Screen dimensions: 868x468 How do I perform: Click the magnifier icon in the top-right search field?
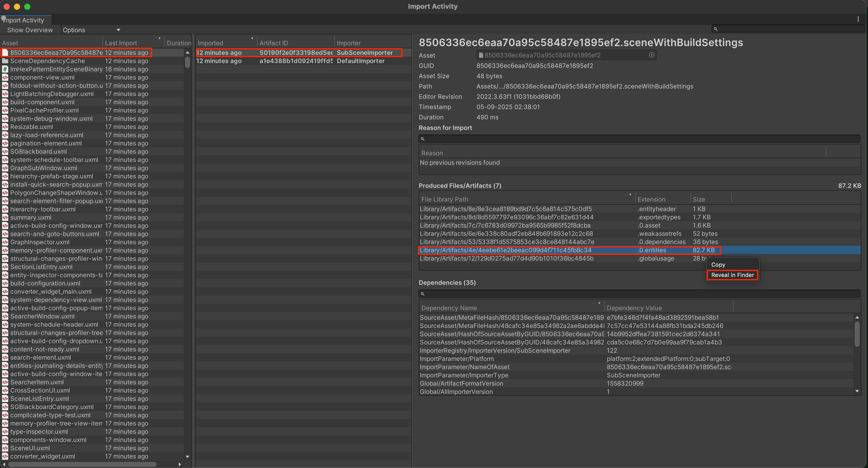[x=716, y=29]
